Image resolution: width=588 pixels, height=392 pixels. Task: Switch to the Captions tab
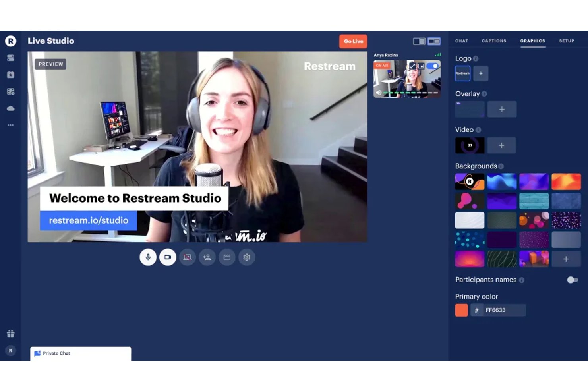coord(494,41)
